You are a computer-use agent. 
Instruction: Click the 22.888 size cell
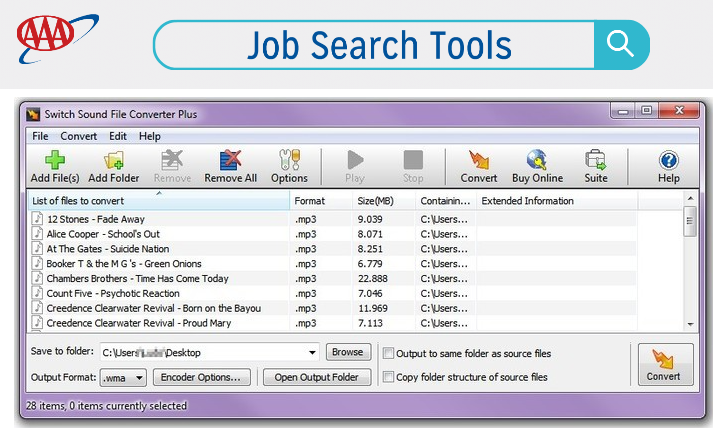coord(372,278)
